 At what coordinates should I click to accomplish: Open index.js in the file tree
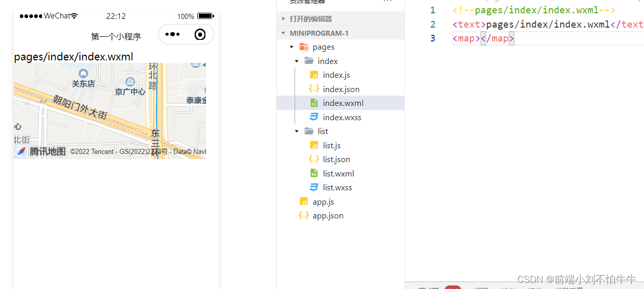[x=337, y=75]
